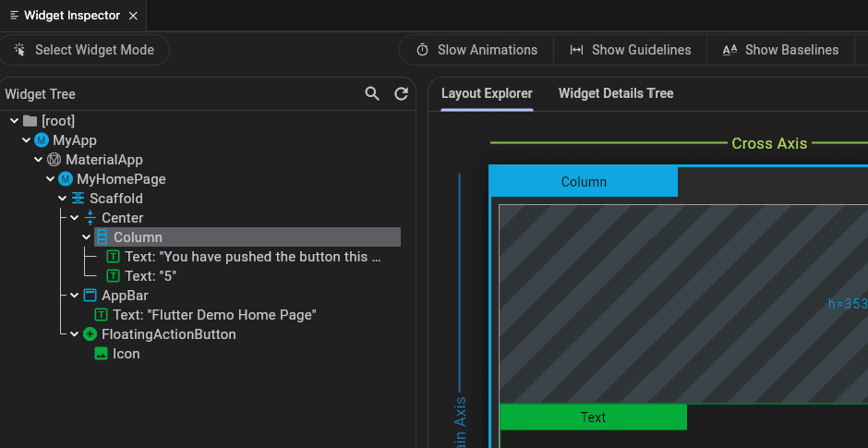
Task: Toggle Show Guidelines
Action: pos(631,50)
